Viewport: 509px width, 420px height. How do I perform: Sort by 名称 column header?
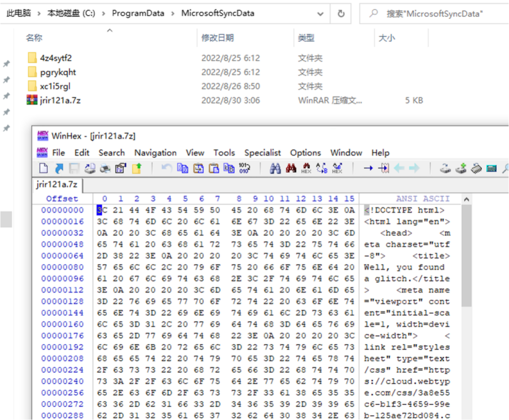point(34,38)
